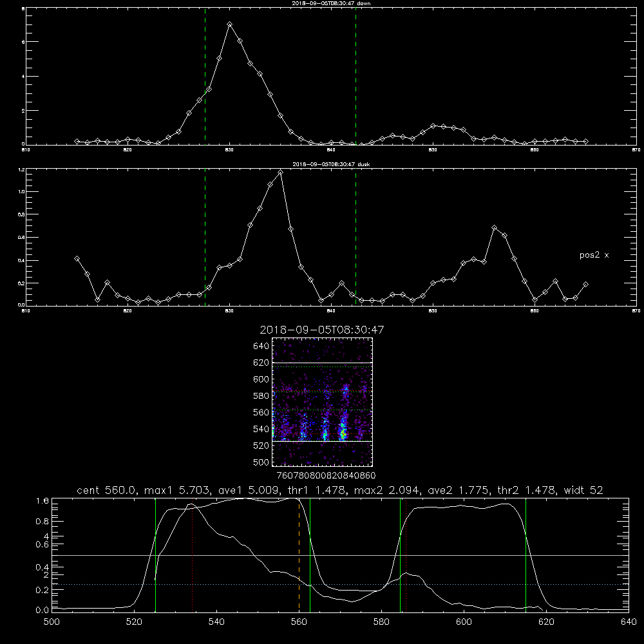Click the heatmap x-axis label '760780800820840860'
This screenshot has height=644, width=644.
[327, 475]
